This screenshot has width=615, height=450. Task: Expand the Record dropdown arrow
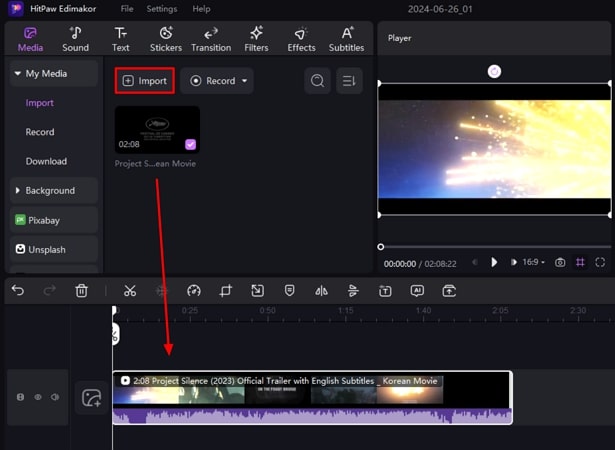click(x=244, y=81)
